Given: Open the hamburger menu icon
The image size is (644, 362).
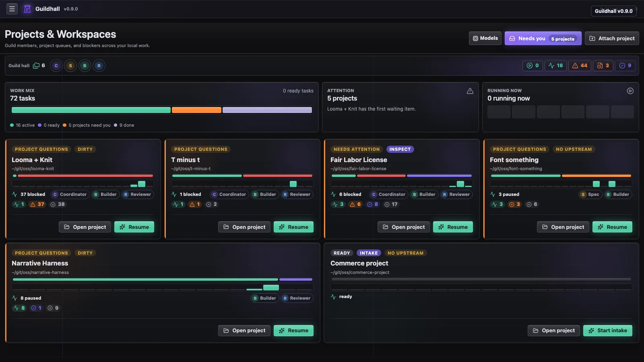Looking at the screenshot, I should click(12, 8).
